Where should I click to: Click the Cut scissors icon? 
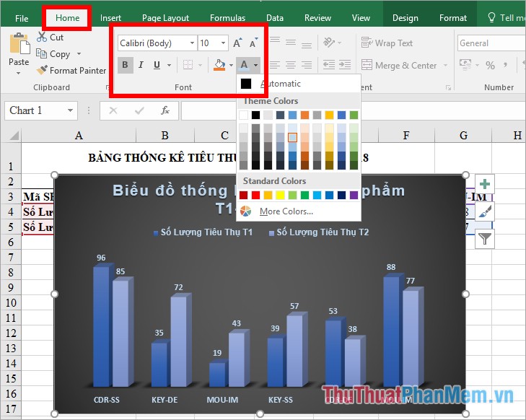42,37
